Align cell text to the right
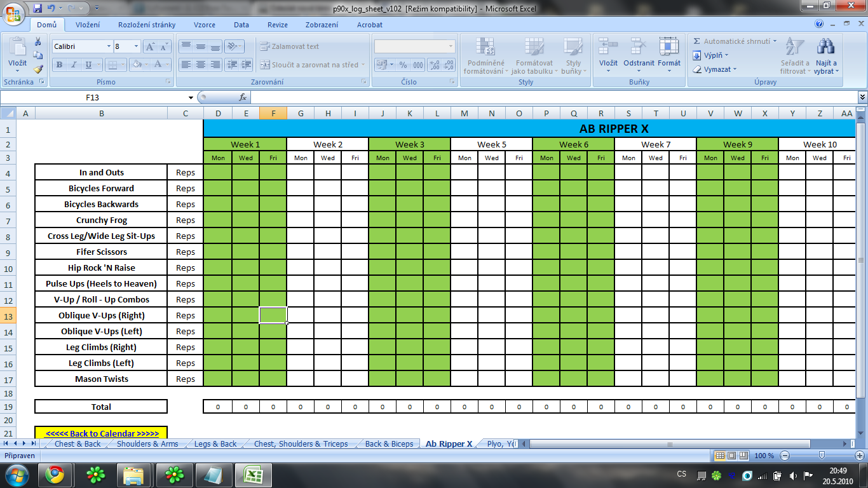The width and height of the screenshot is (868, 488). [215, 64]
